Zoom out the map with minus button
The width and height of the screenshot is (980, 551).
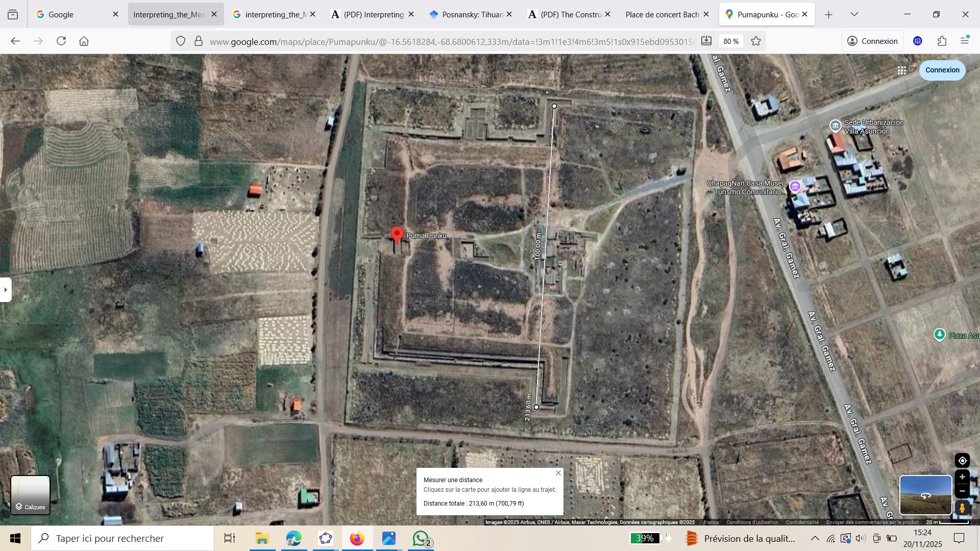(x=962, y=491)
